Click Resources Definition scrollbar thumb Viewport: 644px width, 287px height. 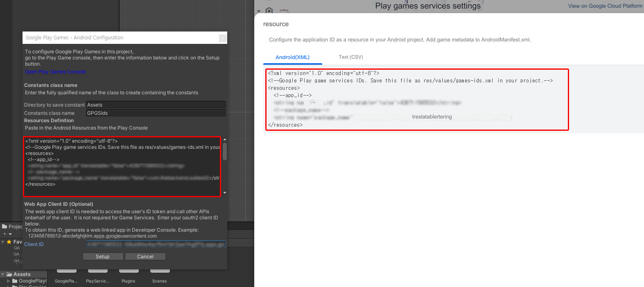pos(224,151)
